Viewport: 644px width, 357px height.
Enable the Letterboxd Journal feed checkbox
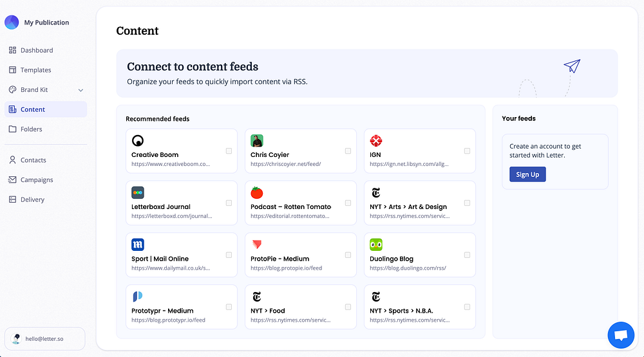(x=229, y=203)
